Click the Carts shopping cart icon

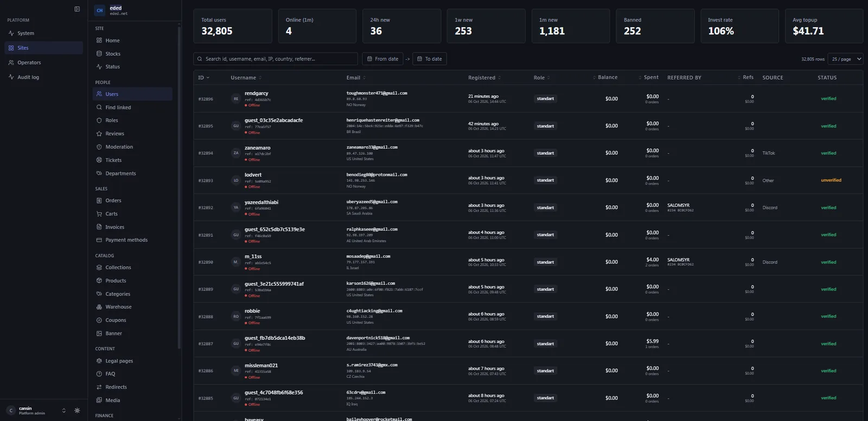point(99,214)
